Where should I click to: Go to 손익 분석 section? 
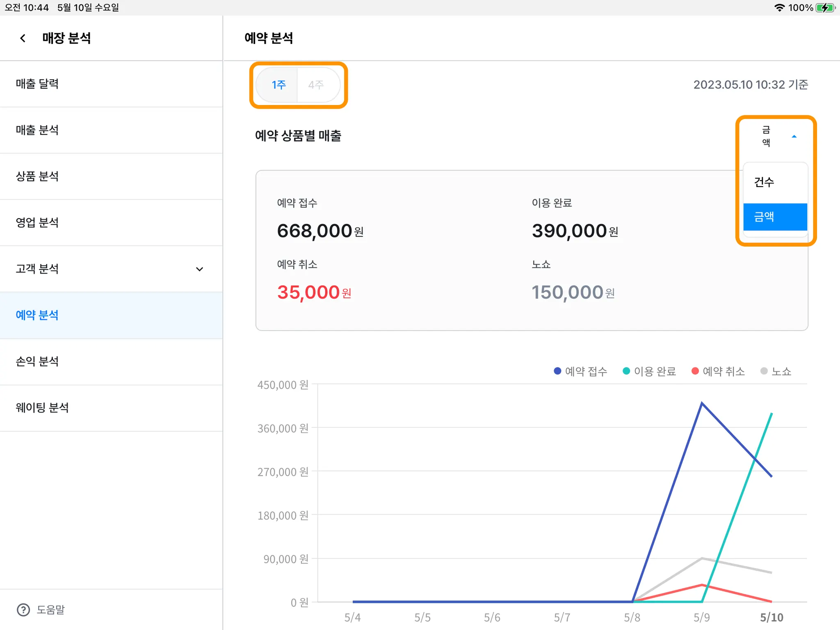pos(37,361)
